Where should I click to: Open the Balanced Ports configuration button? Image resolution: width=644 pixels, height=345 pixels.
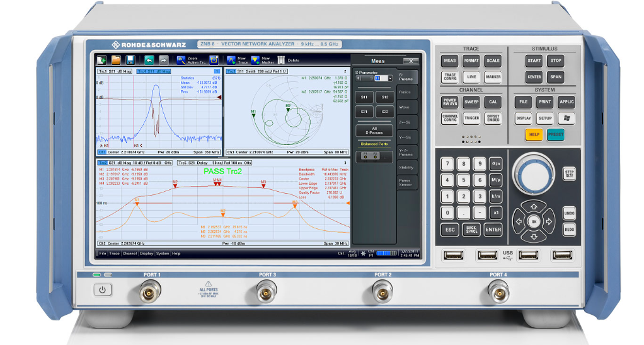374,156
